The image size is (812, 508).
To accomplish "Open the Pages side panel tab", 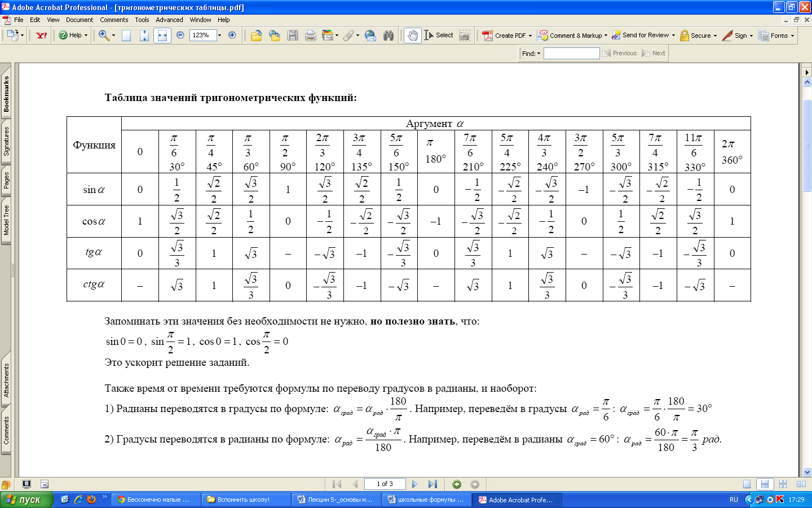I will coord(6,181).
